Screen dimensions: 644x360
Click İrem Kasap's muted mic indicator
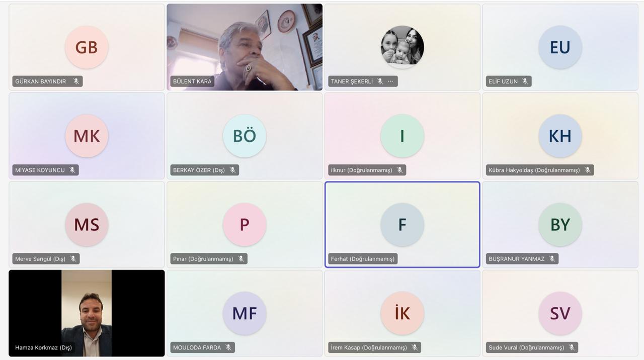tap(415, 347)
